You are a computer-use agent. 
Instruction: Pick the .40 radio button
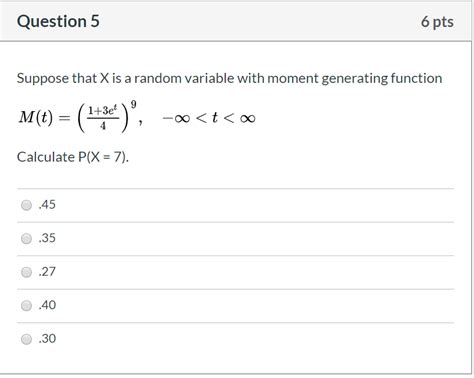26,306
